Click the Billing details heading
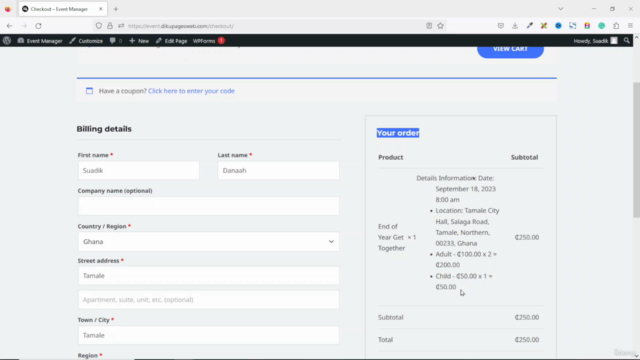Viewport: 640px width, 360px height. point(104,129)
